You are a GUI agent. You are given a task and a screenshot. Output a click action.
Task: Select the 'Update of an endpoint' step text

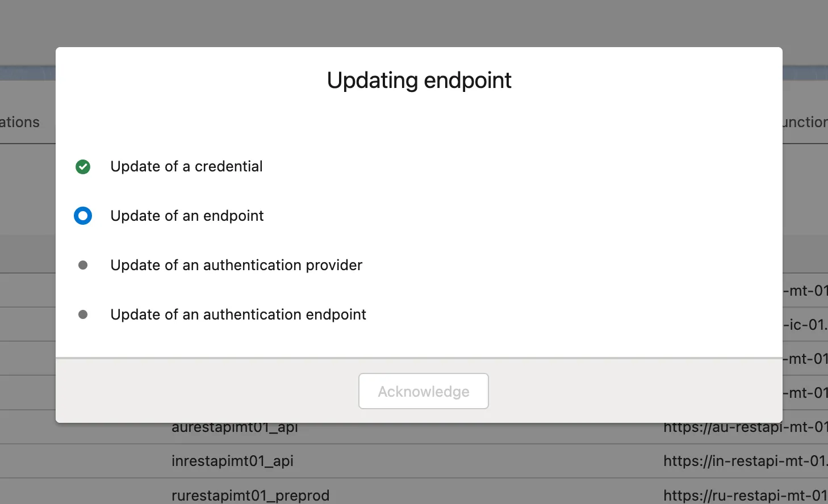click(187, 216)
